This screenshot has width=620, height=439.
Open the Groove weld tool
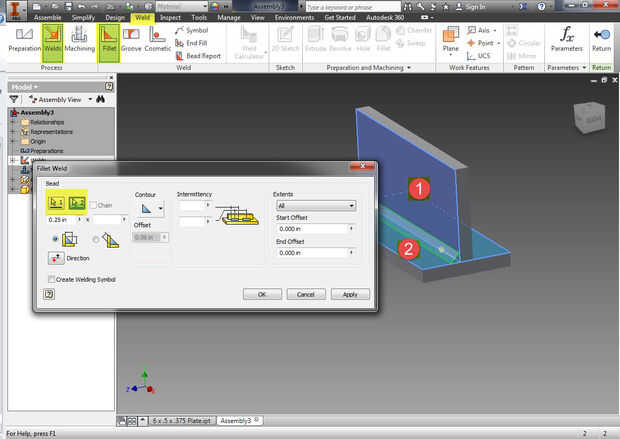click(x=131, y=40)
